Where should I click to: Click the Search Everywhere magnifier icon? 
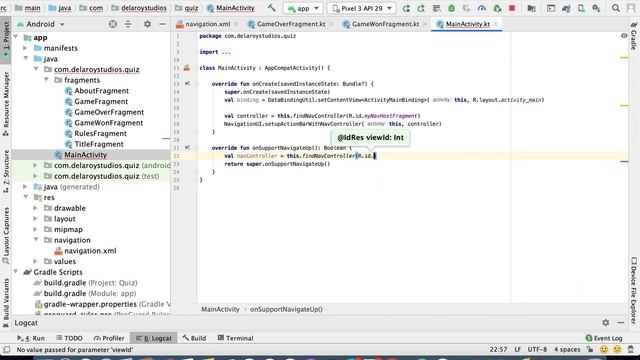616,8
